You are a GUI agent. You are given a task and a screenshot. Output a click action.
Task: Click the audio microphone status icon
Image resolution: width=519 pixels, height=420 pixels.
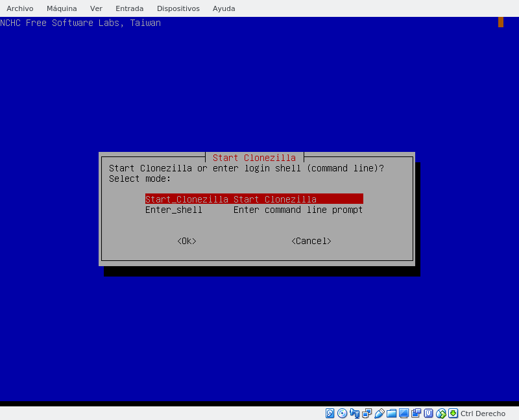[x=354, y=413]
